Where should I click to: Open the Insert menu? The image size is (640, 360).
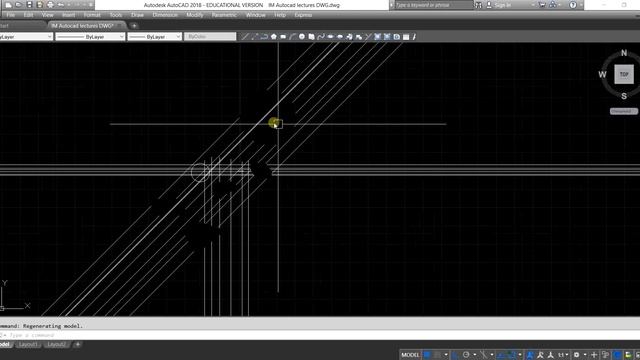click(69, 15)
